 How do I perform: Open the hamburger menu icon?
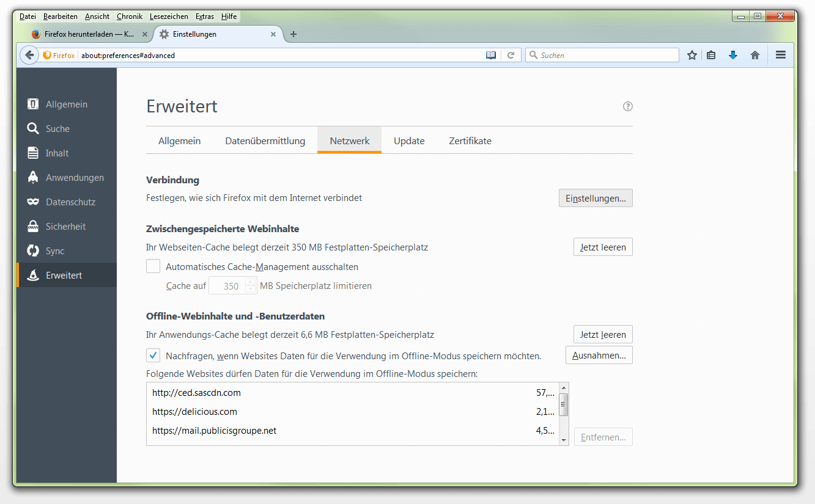pyautogui.click(x=781, y=55)
